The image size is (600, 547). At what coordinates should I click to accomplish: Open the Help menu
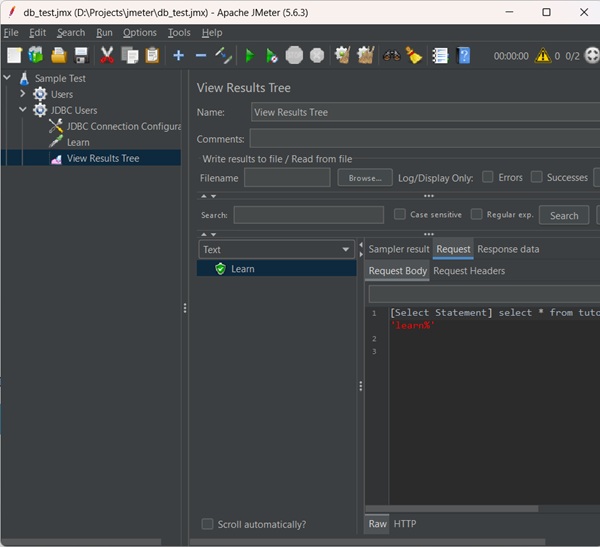point(212,33)
